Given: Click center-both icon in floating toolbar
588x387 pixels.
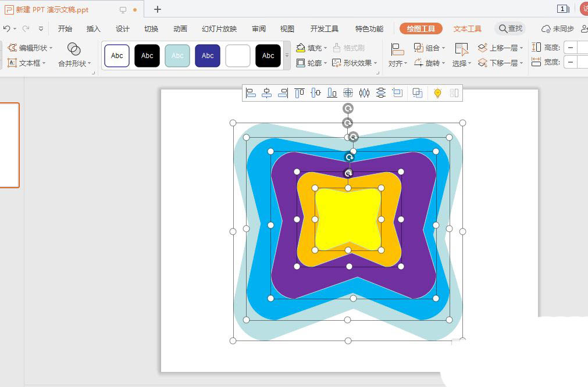Looking at the screenshot, I should tap(348, 93).
